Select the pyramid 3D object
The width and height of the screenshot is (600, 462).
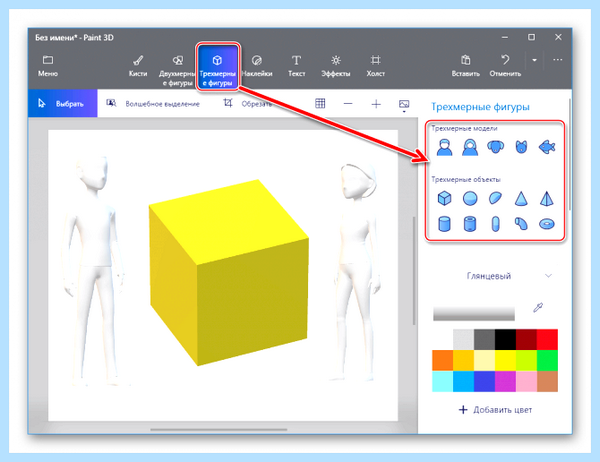pyautogui.click(x=547, y=198)
